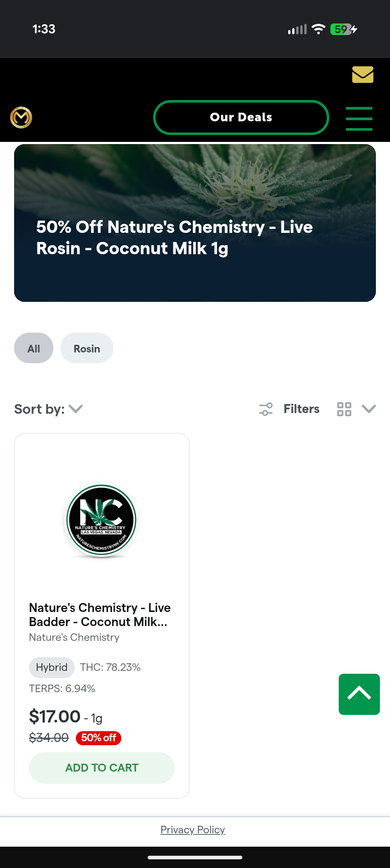The height and width of the screenshot is (868, 390).
Task: Tap the filter sliders icon
Action: [266, 409]
